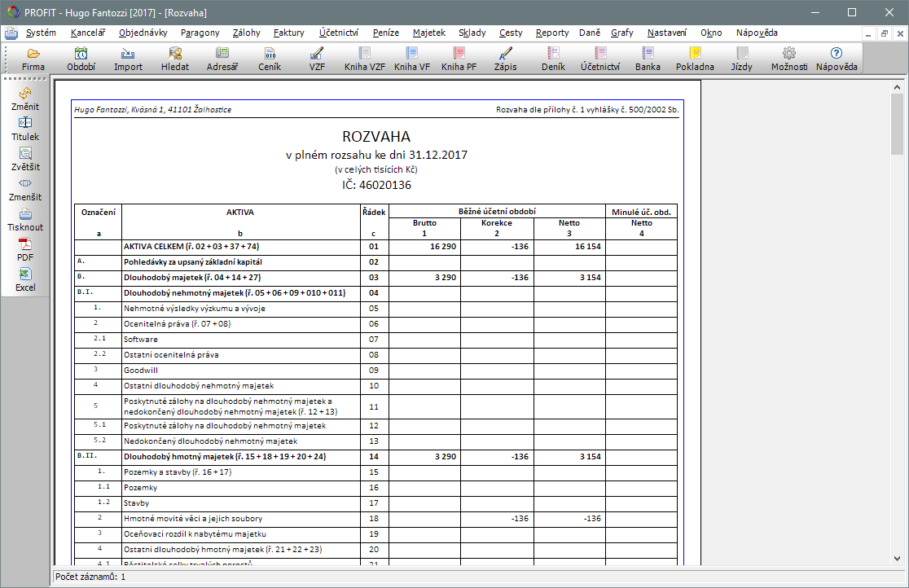Click the 16 154 Netto value
Screen dimensions: 909x588
588,247
